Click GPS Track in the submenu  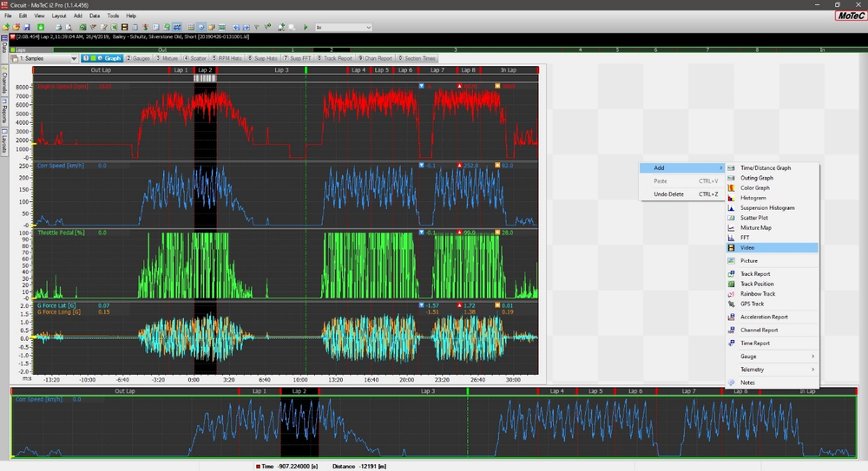pyautogui.click(x=773, y=304)
